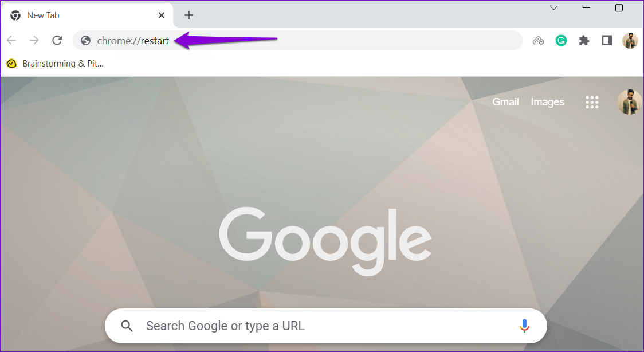Close the New Tab tab
The height and width of the screenshot is (352, 644).
(x=162, y=15)
